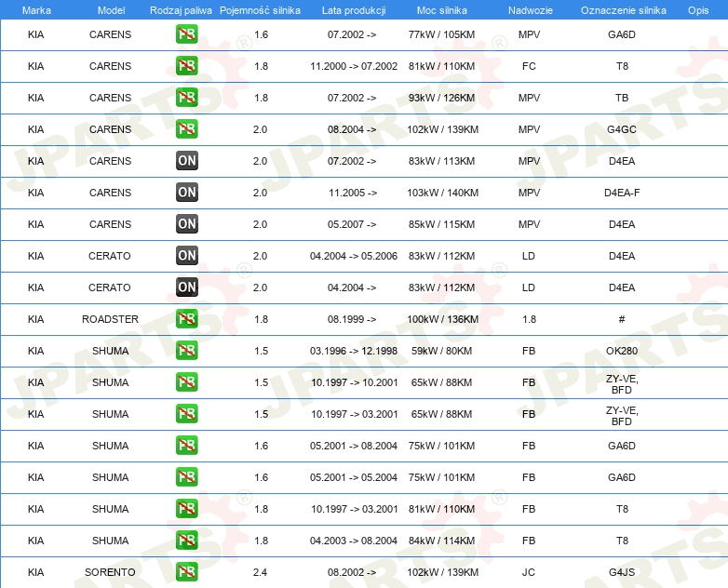This screenshot has height=588, width=728.
Task: Click the ON diesel icon for CARENS 85kW/115KM
Action: tap(186, 223)
